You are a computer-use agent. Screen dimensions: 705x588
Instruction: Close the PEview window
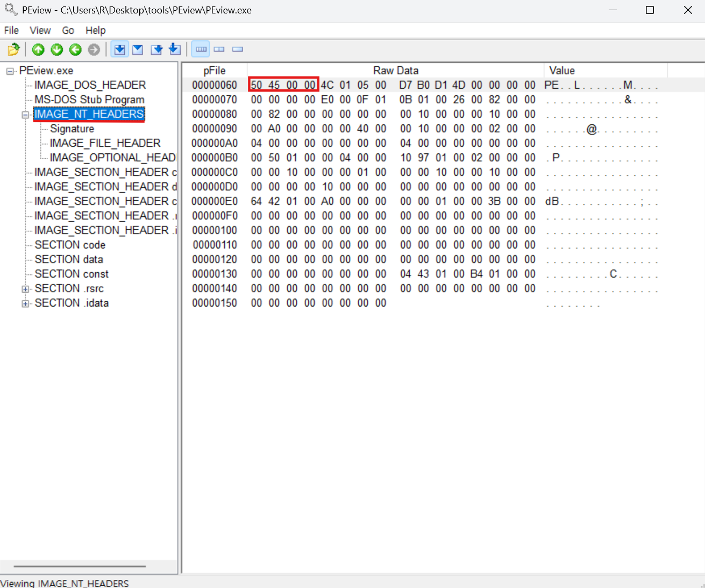pos(688,10)
